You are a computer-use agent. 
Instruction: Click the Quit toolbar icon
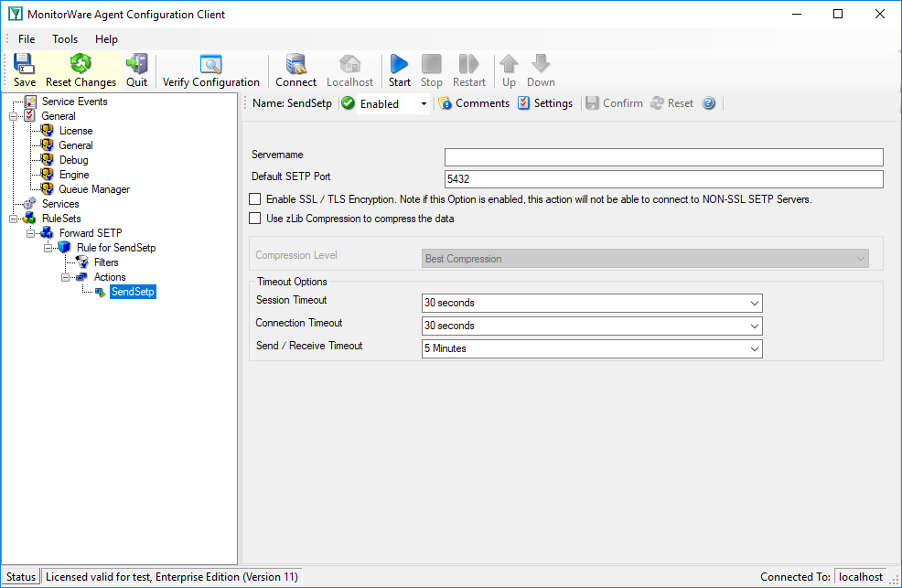click(137, 70)
